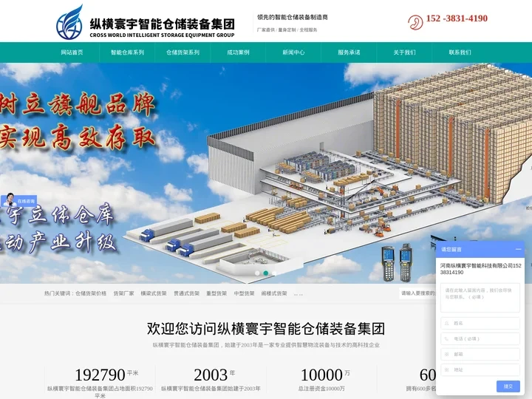Image resolution: width=532 pixels, height=399 pixels.
Task: Click hot keyword 货架厂家
Action: point(124,293)
